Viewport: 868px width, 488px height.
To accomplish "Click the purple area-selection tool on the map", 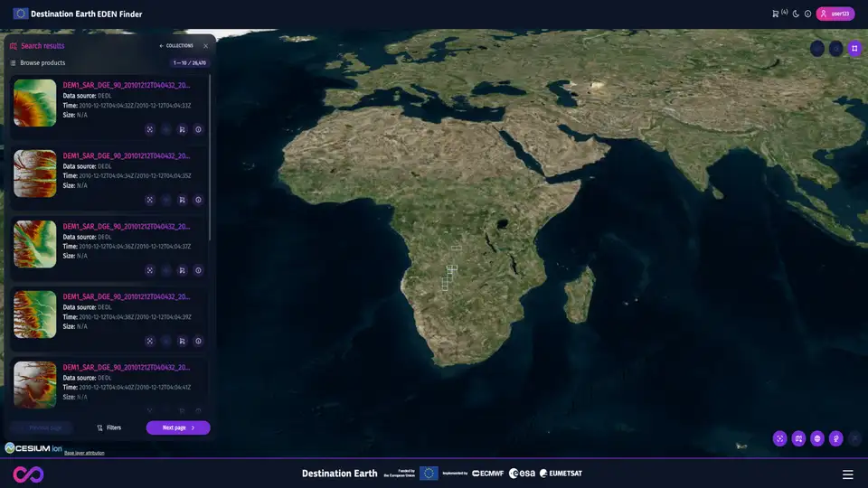I will 854,48.
